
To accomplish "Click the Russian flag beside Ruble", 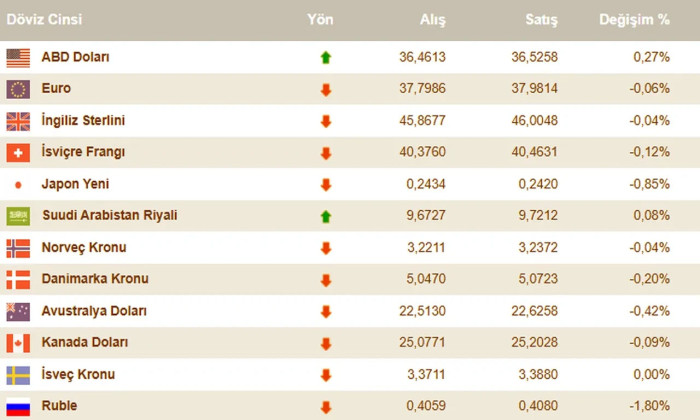I will (18, 407).
